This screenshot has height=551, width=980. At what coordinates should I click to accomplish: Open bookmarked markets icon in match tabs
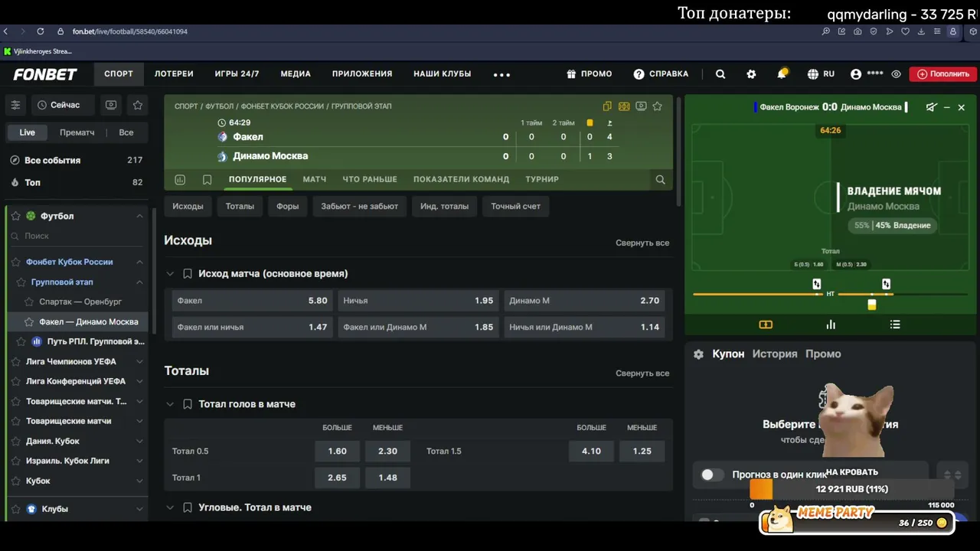(x=207, y=180)
